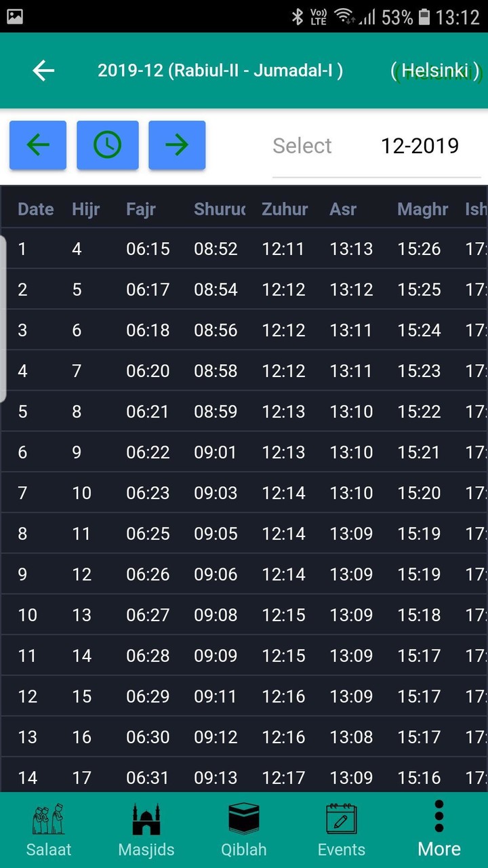Tap the clock icon button

pos(107,145)
